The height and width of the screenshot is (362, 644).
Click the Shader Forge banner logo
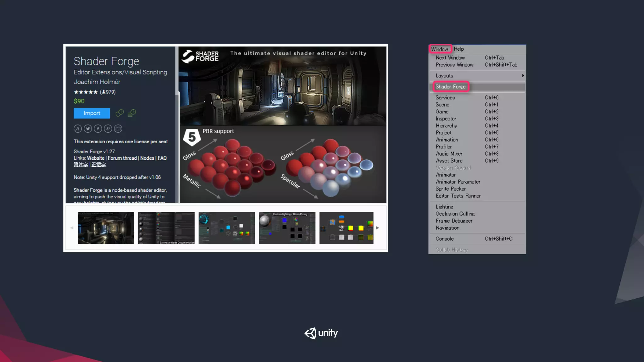pyautogui.click(x=200, y=56)
